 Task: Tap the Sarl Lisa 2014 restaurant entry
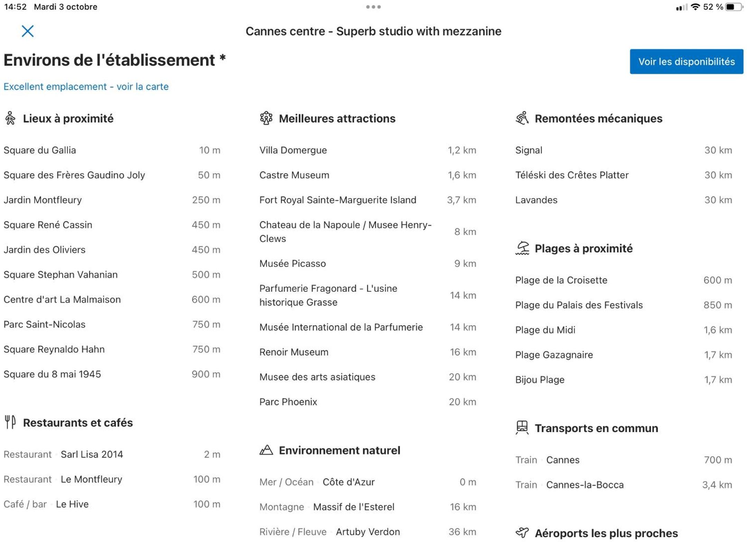[x=92, y=454]
